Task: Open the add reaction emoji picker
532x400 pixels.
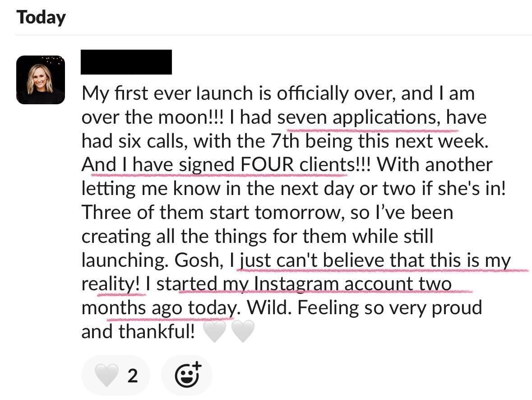Action: tap(187, 375)
